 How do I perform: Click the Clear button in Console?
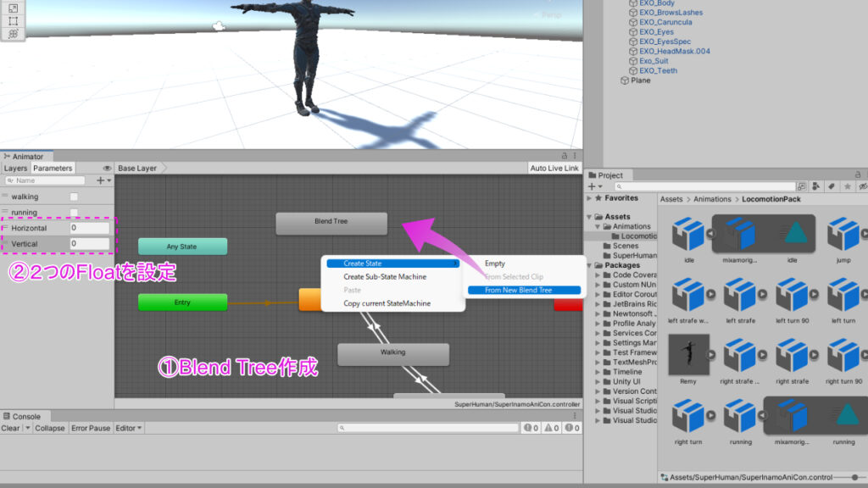[x=10, y=428]
